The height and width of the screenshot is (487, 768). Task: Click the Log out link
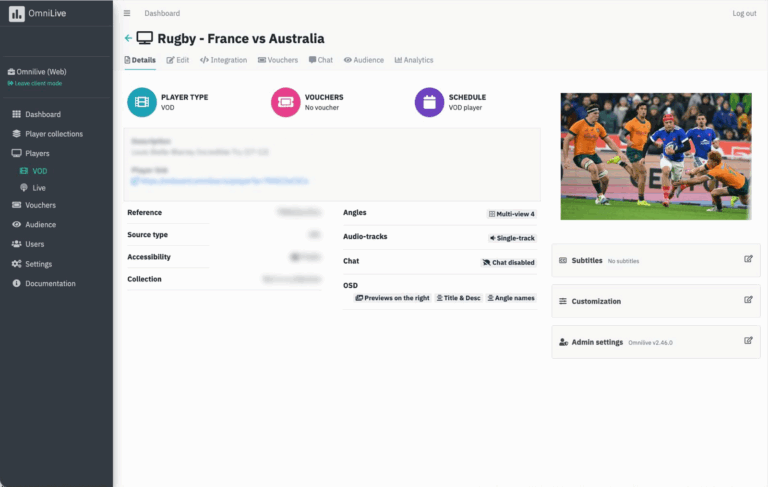(744, 13)
